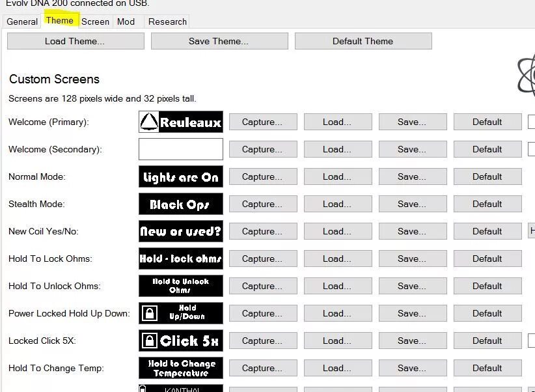Reset Stealth Mode to Default

pos(487,204)
